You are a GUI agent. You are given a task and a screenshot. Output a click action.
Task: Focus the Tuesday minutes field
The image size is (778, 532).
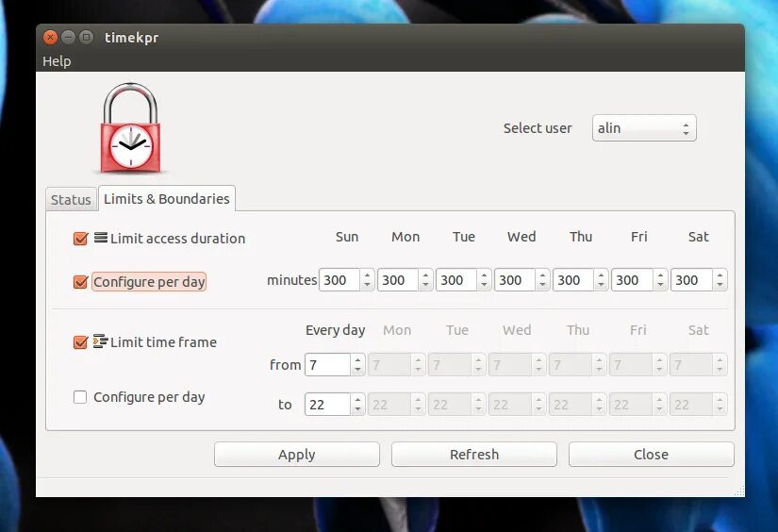point(457,280)
